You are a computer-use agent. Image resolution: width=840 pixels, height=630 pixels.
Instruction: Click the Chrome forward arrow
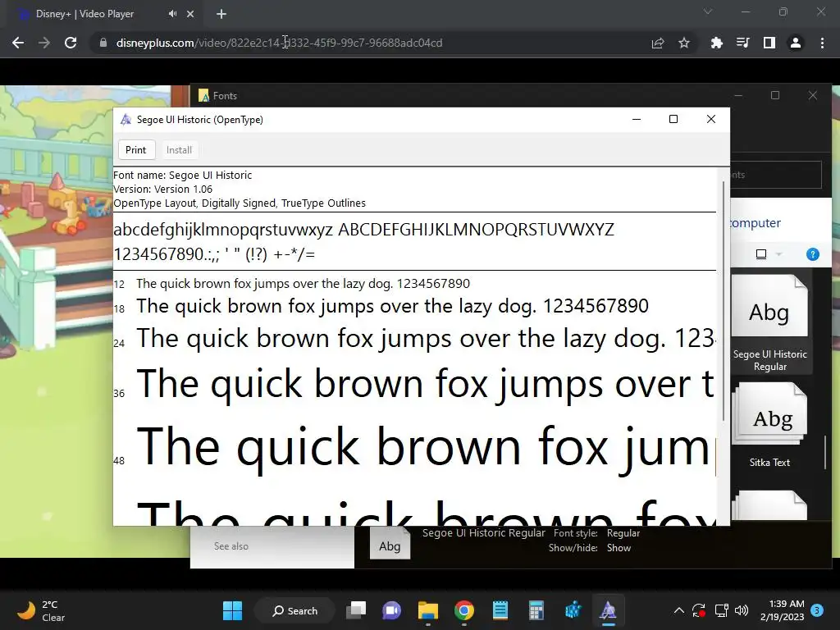pyautogui.click(x=44, y=43)
